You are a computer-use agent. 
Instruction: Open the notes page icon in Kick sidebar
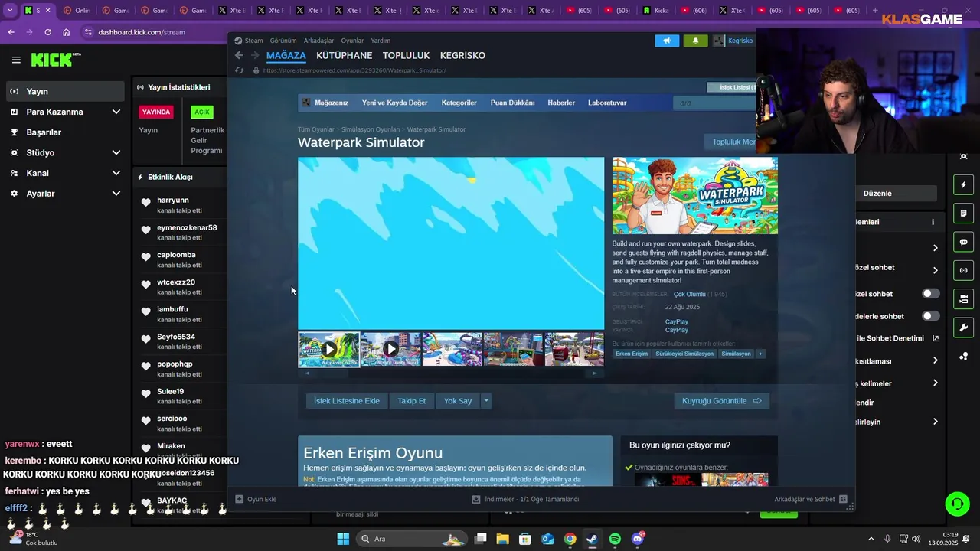(x=964, y=214)
